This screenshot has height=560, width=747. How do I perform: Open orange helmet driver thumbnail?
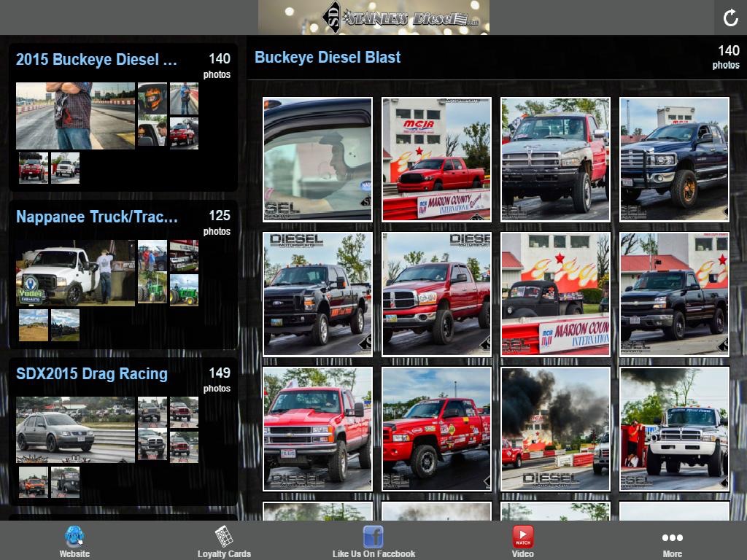click(x=152, y=98)
